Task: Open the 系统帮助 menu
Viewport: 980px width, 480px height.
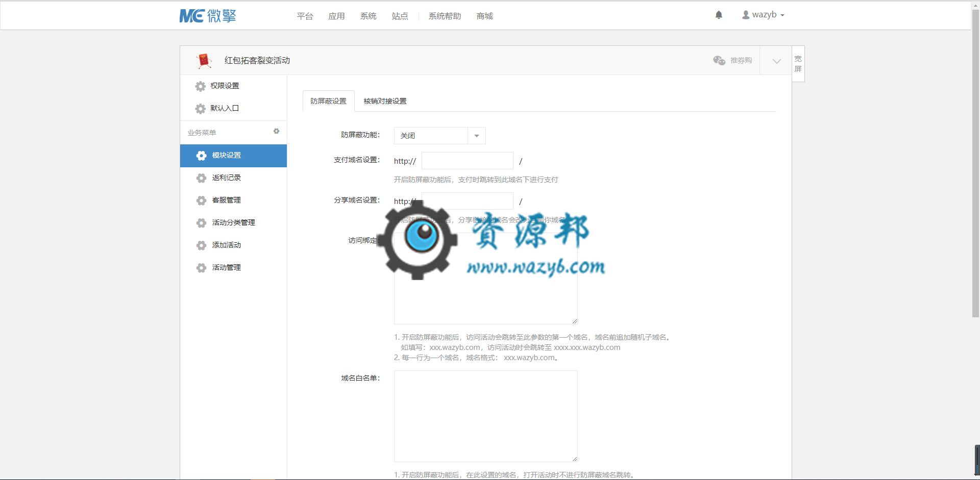Action: pos(445,16)
